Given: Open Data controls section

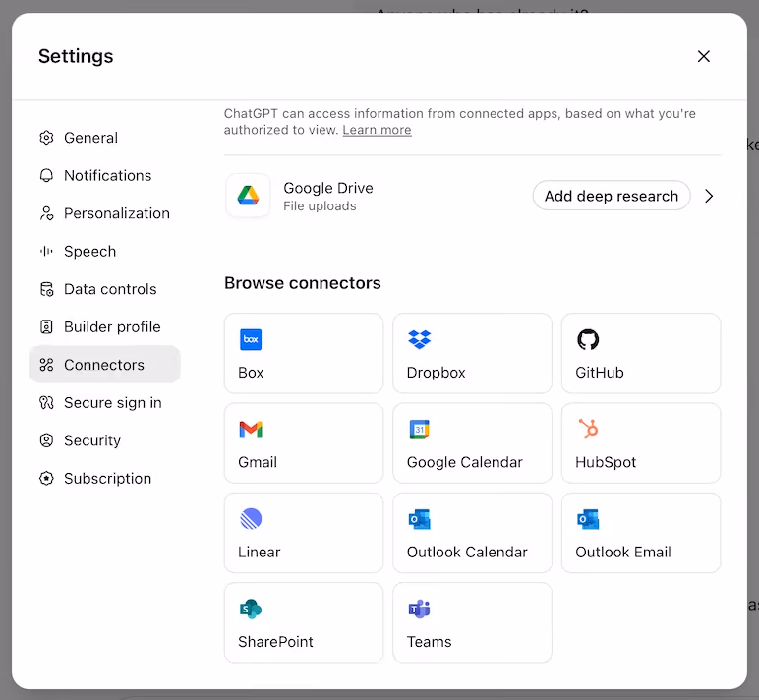Looking at the screenshot, I should pyautogui.click(x=104, y=289).
